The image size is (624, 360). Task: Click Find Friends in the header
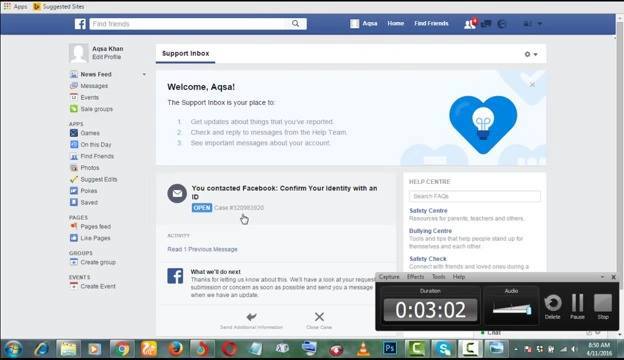(431, 23)
